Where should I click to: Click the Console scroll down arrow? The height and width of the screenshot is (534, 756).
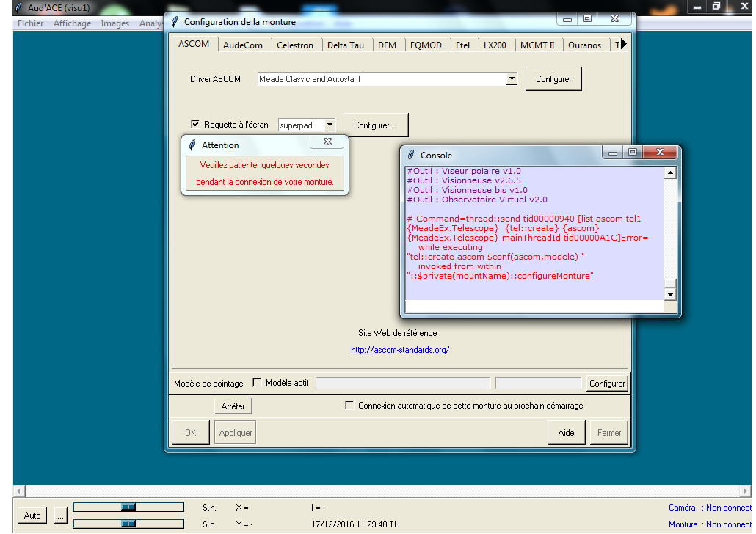(x=669, y=294)
